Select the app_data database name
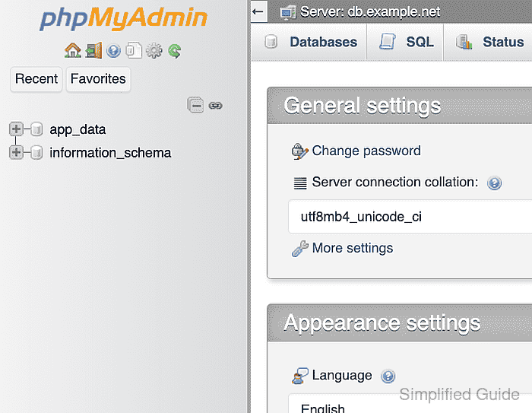532x413 pixels. (x=78, y=129)
